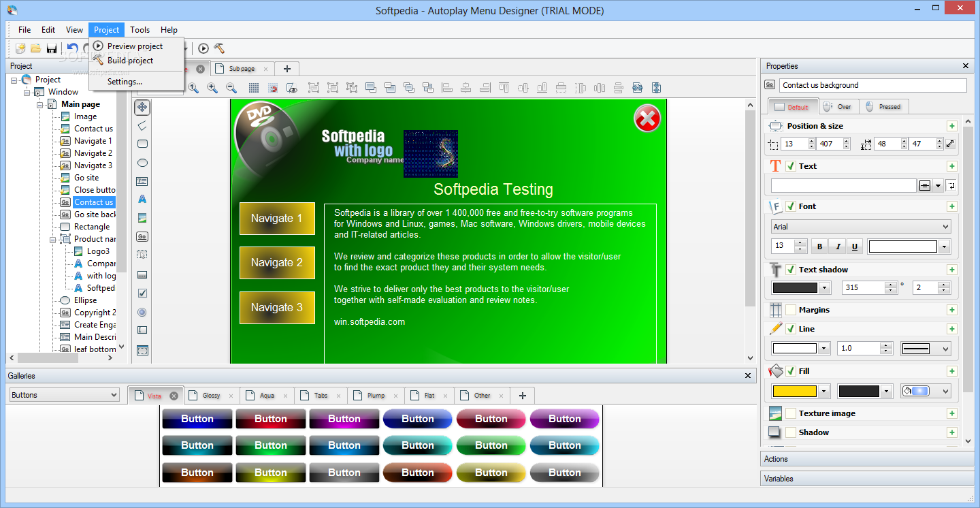This screenshot has width=980, height=508.
Task: Collapse the Product name tree node
Action: pos(53,239)
